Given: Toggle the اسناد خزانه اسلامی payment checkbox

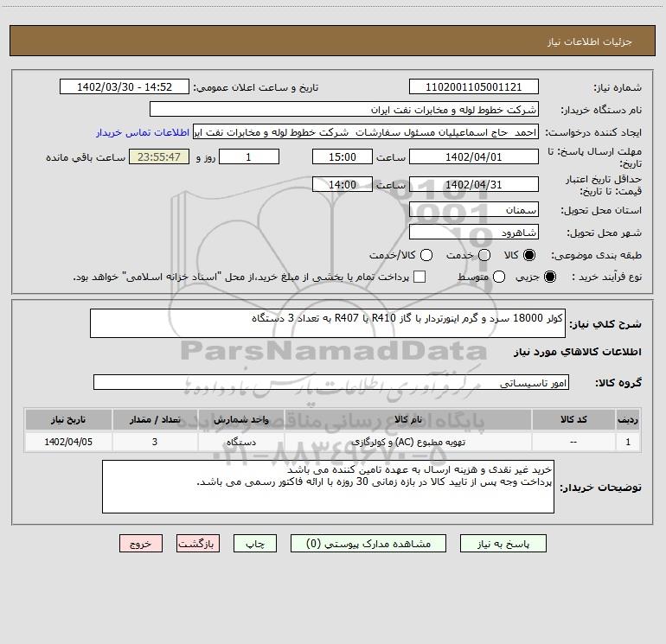Looking at the screenshot, I should (x=419, y=277).
